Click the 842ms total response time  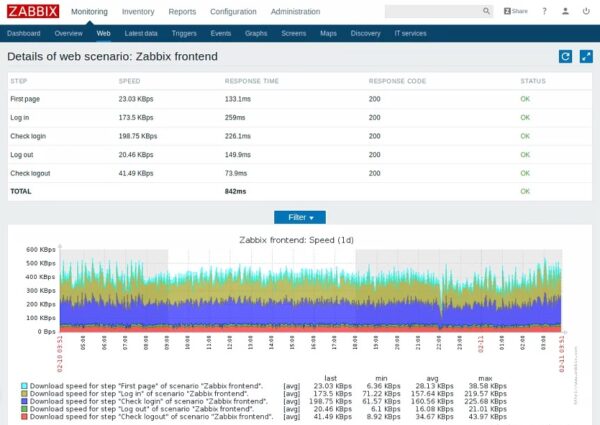click(x=235, y=191)
